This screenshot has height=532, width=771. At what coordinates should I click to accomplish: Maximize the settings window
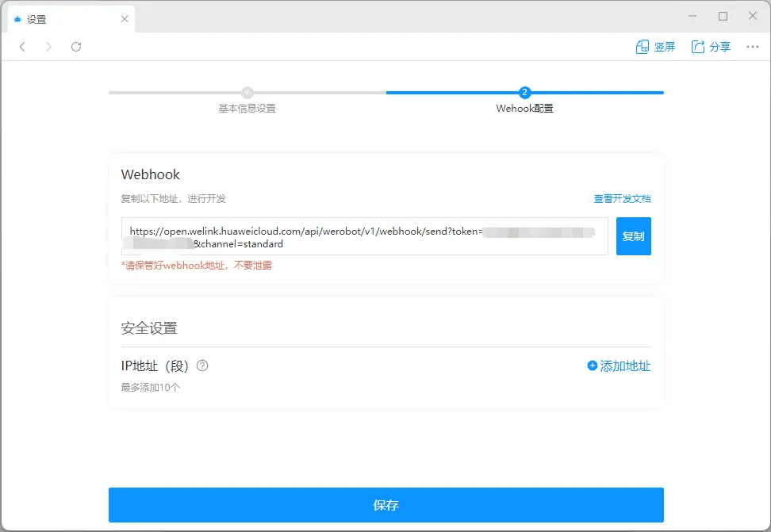(x=723, y=16)
